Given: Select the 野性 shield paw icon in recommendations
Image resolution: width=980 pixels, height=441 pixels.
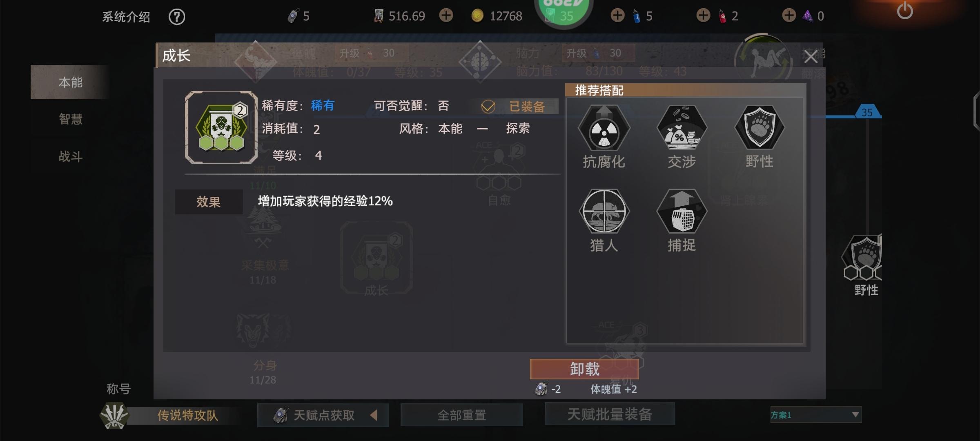Looking at the screenshot, I should pos(759,128).
